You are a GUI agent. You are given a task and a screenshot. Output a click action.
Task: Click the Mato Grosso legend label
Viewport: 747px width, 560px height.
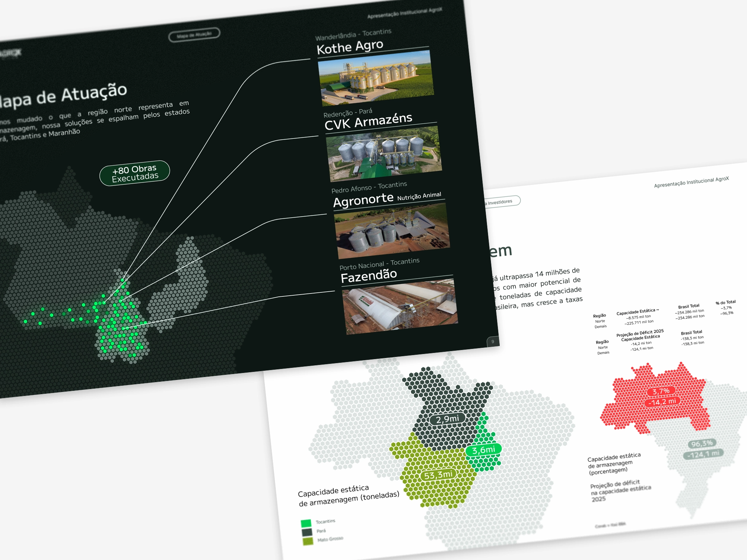click(x=330, y=539)
